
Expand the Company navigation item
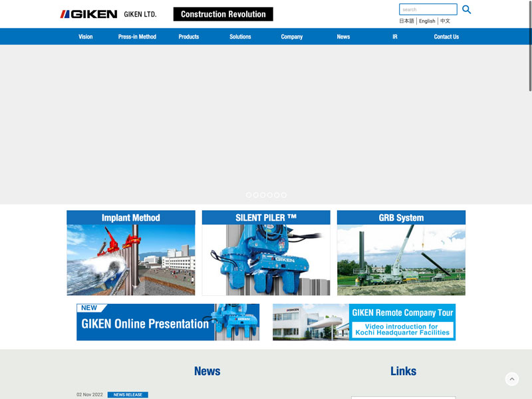tap(292, 37)
